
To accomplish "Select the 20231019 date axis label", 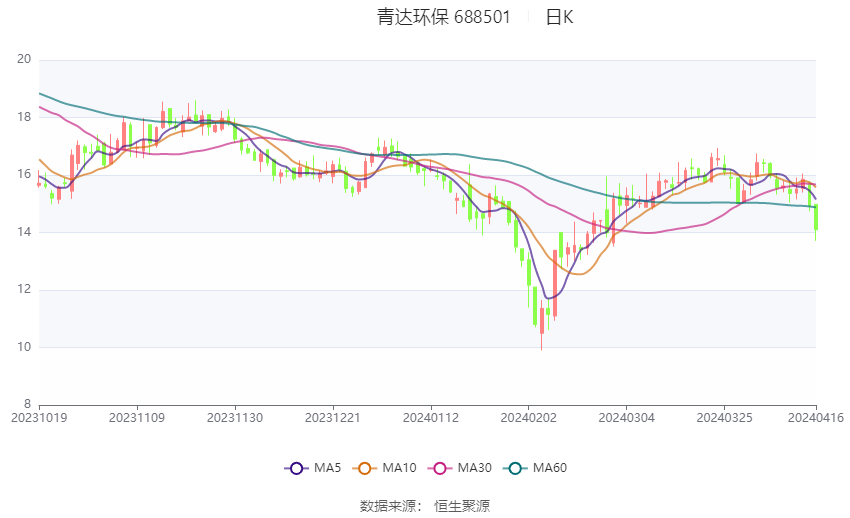I will [39, 418].
